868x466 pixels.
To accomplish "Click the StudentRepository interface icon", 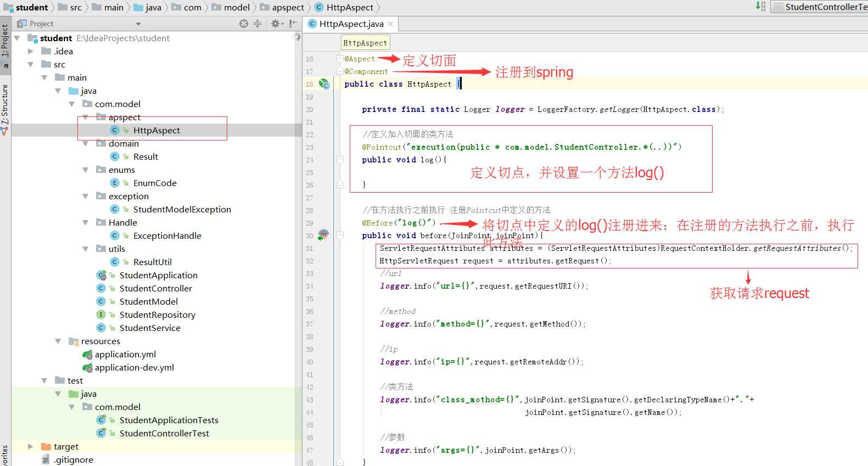I will [101, 315].
